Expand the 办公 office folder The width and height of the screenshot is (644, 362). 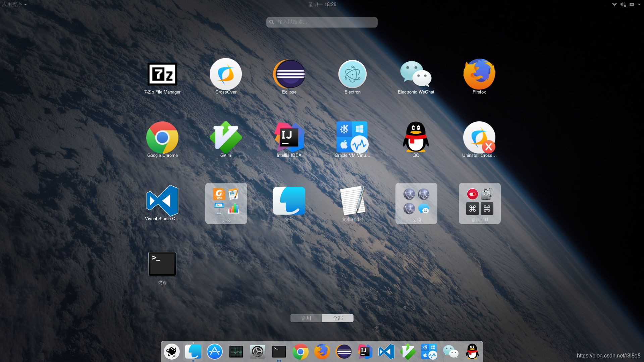click(x=226, y=203)
